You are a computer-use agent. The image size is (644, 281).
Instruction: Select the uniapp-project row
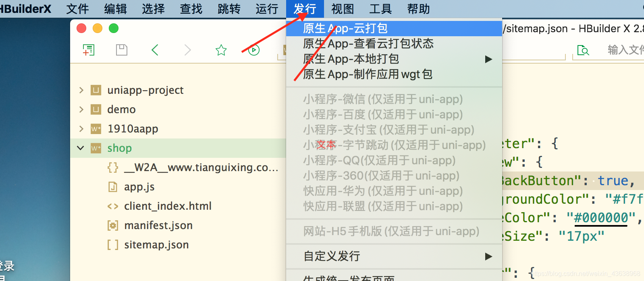pos(178,90)
